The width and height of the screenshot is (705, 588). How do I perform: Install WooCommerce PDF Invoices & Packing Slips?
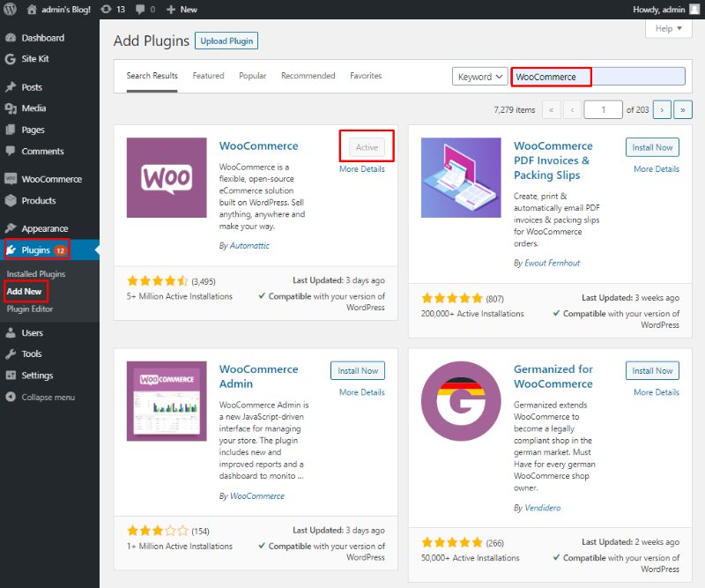[x=652, y=147]
